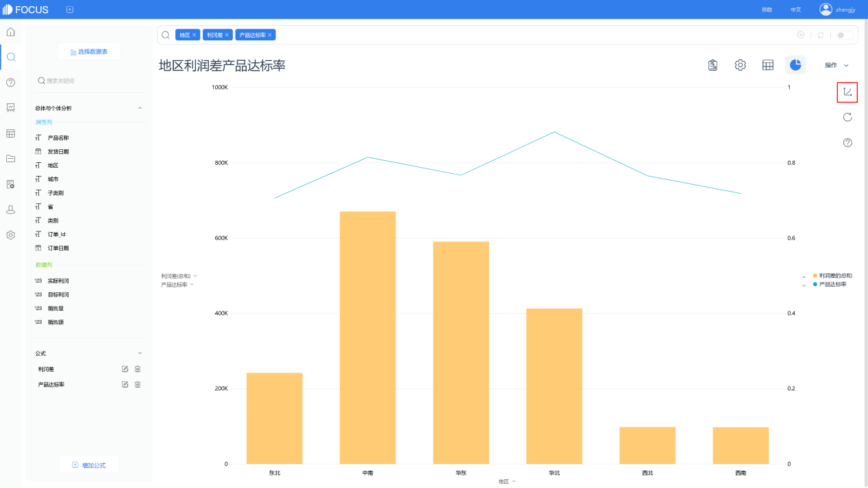Click the 增加公式 button

89,465
